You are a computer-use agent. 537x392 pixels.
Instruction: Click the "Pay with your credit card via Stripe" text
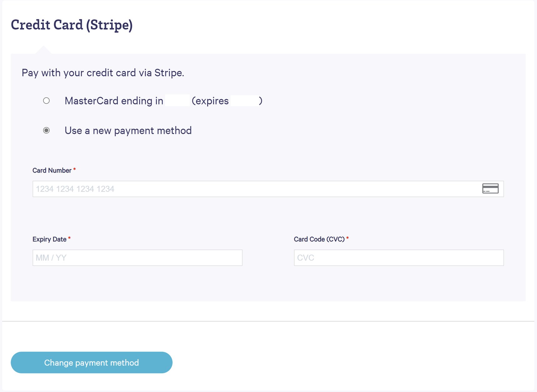tap(103, 73)
